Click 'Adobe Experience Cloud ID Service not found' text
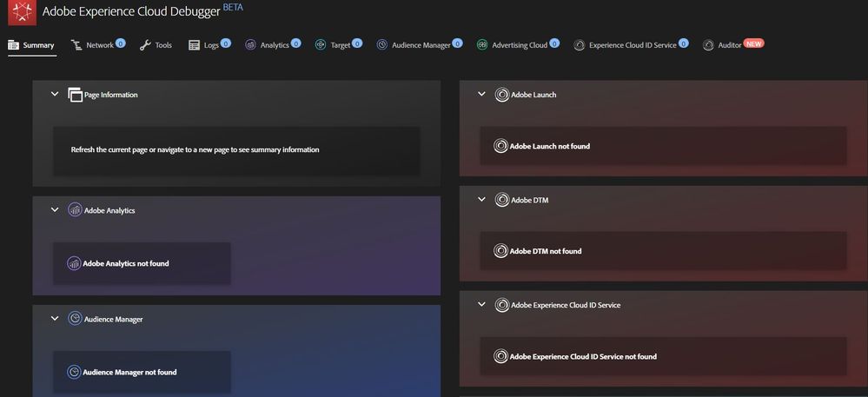The height and width of the screenshot is (397, 868). [x=583, y=356]
